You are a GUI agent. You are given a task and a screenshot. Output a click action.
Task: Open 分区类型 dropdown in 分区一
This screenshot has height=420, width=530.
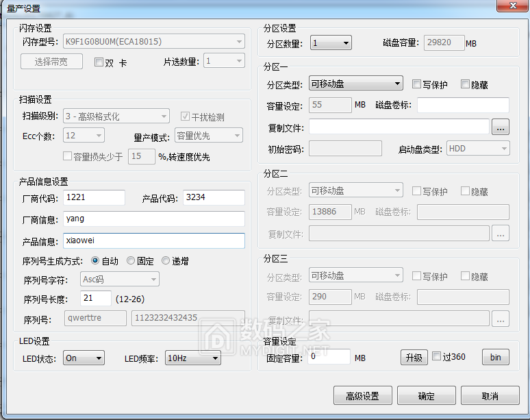coord(355,84)
